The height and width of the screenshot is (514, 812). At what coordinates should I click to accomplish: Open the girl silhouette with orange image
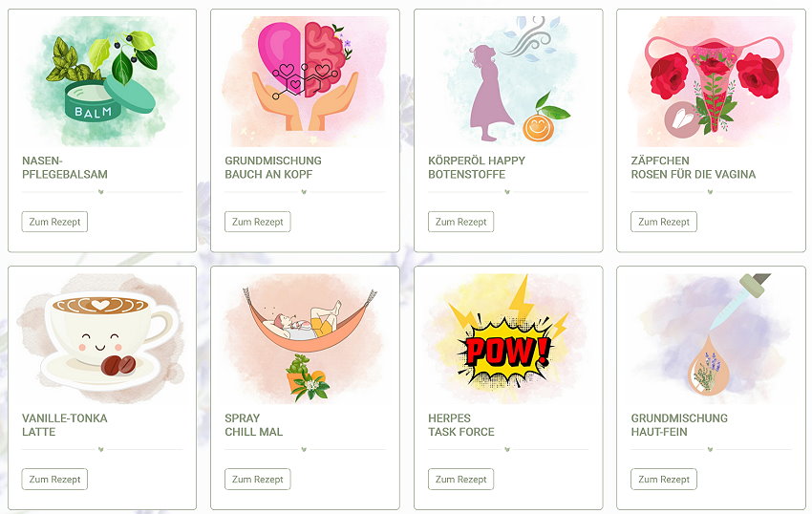[508, 81]
